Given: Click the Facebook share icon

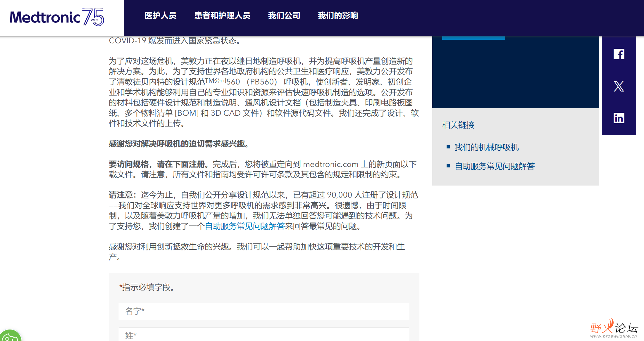Looking at the screenshot, I should click(619, 54).
